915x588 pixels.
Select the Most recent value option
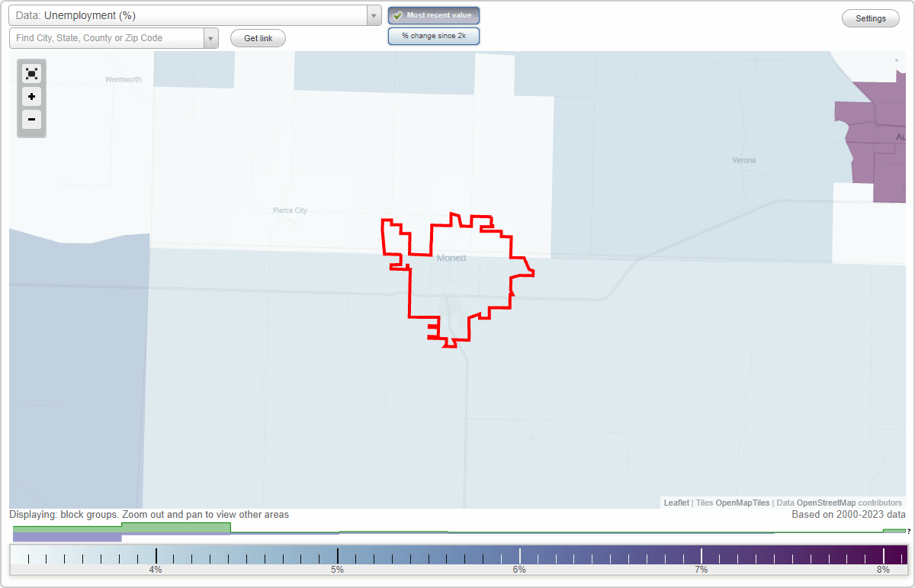[434, 15]
